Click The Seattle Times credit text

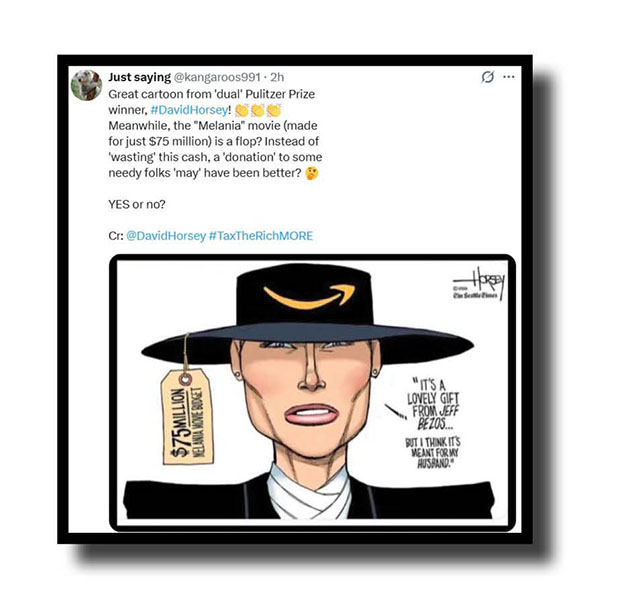(x=476, y=296)
